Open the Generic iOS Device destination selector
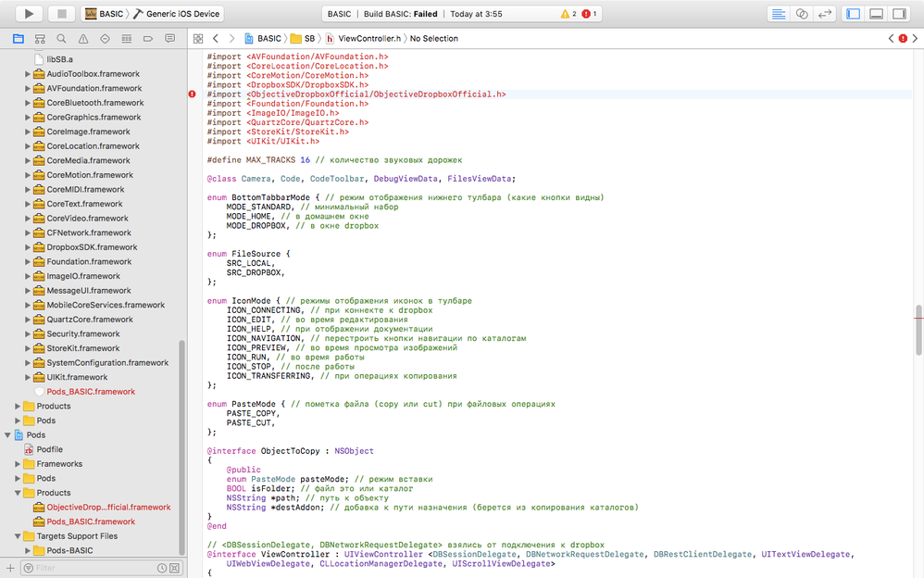Screen dimensions: 924x578 (x=182, y=14)
